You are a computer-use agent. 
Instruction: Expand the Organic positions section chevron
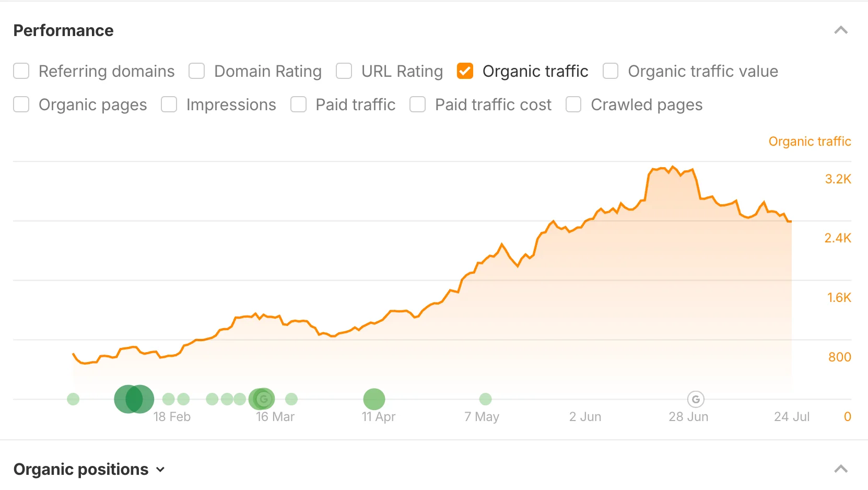click(x=160, y=470)
